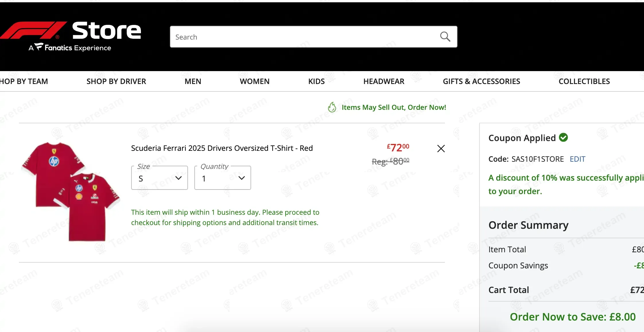Screen dimensions: 644x332
Task: Open the Collectibles menu
Action: [584, 81]
